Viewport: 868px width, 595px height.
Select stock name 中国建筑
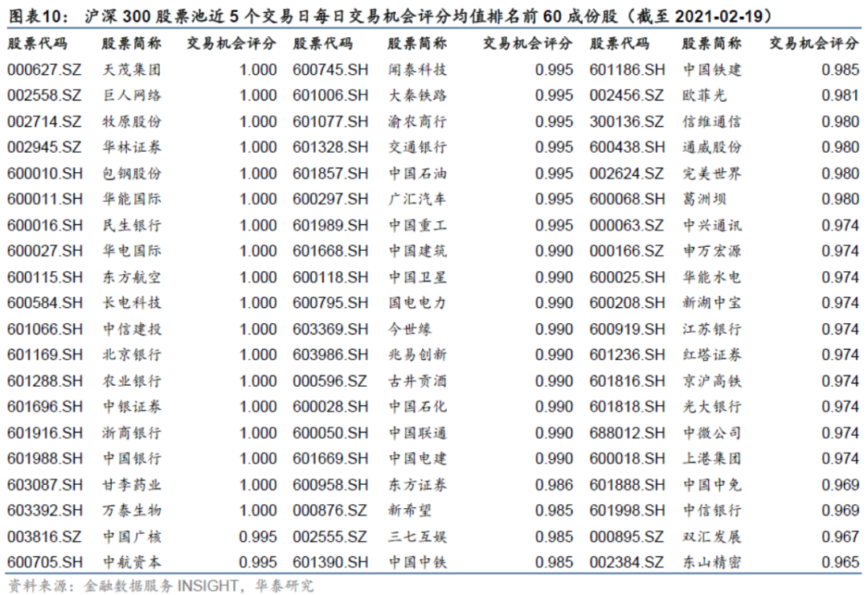(x=417, y=251)
